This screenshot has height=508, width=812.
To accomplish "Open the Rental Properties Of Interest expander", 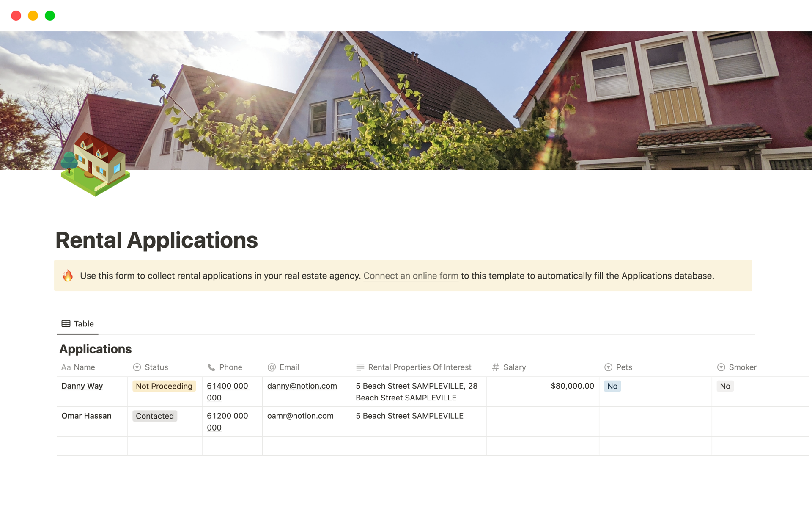I will (x=419, y=367).
